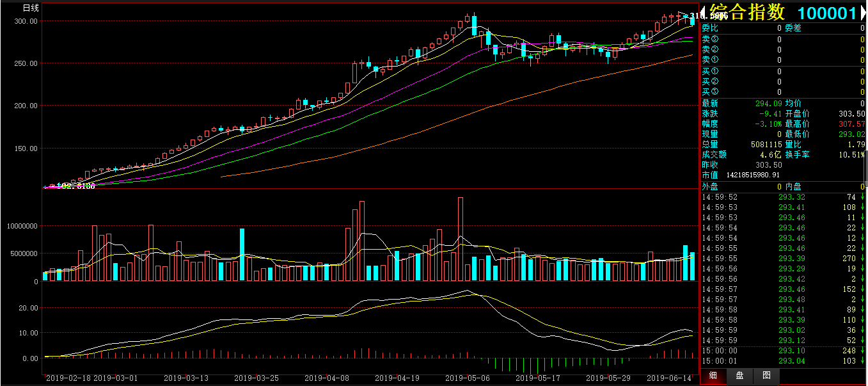Click stock code 100001
Screen dimensions: 868x386
(826, 13)
